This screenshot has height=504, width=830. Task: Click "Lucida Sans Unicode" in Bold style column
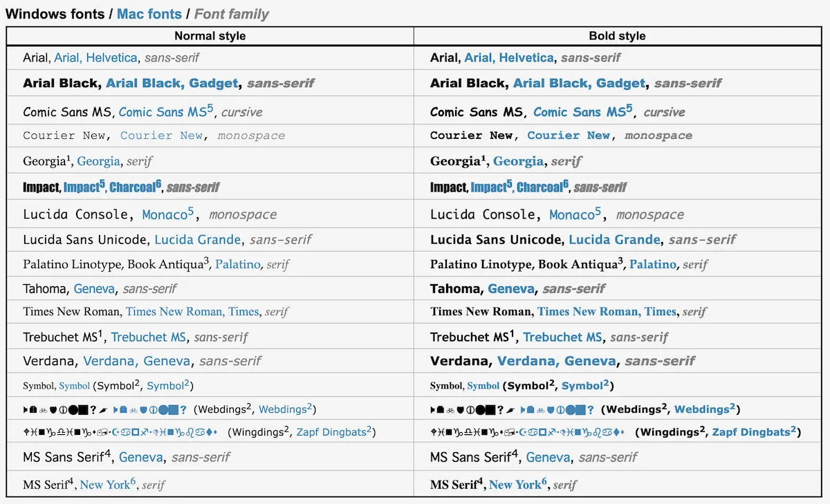(496, 240)
